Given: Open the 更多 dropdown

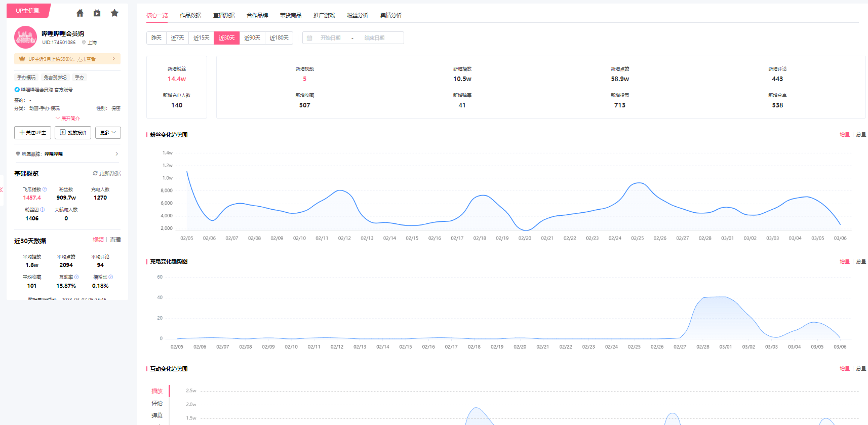Looking at the screenshot, I should (108, 133).
